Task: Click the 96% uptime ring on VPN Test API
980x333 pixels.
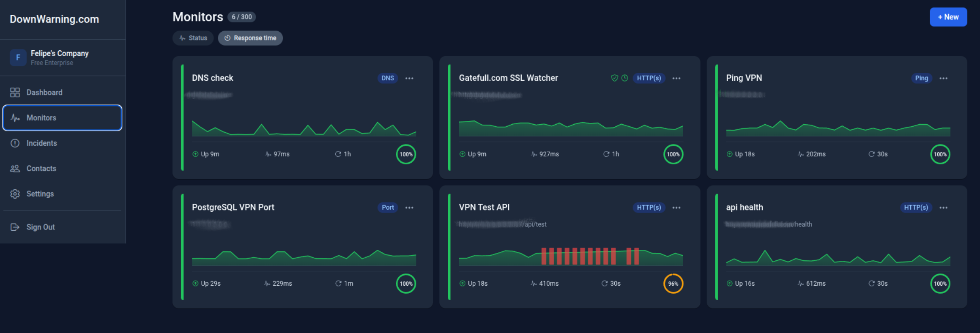Action: [673, 284]
